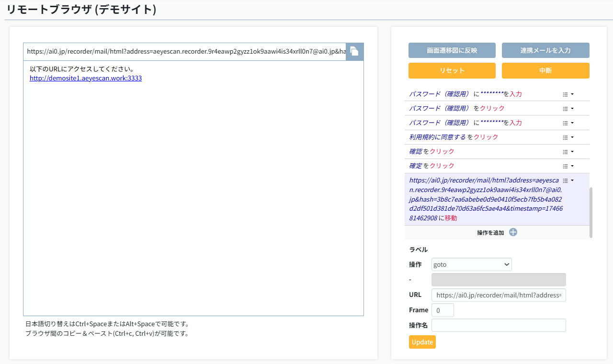The image size is (613, 364).
Task: Click into the 操作名 text field
Action: [x=498, y=325]
